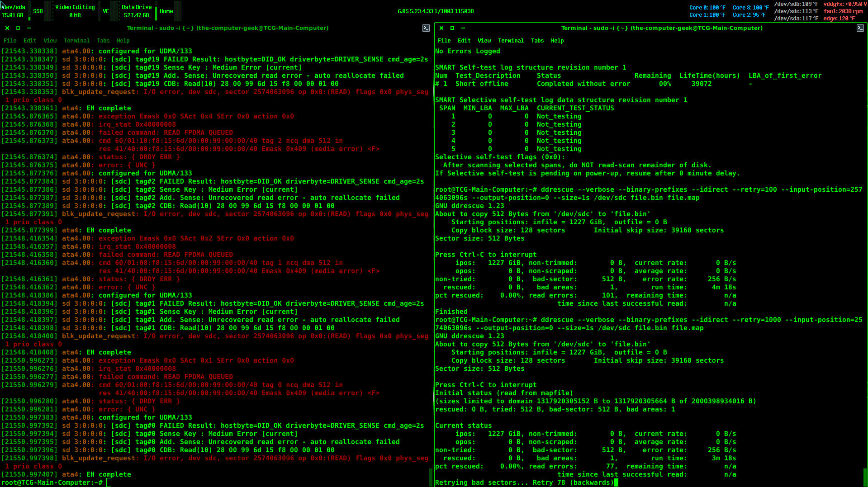Open right terminal window menu icon

click(x=860, y=28)
